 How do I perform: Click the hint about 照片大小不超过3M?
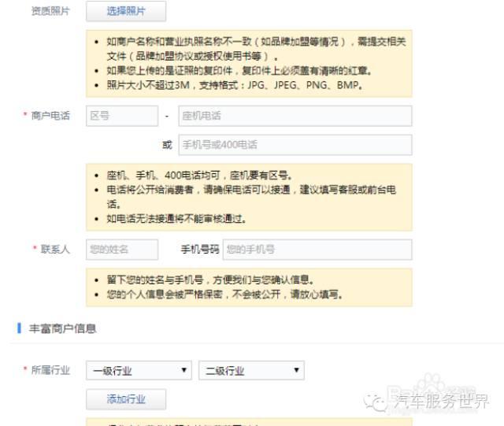point(235,85)
